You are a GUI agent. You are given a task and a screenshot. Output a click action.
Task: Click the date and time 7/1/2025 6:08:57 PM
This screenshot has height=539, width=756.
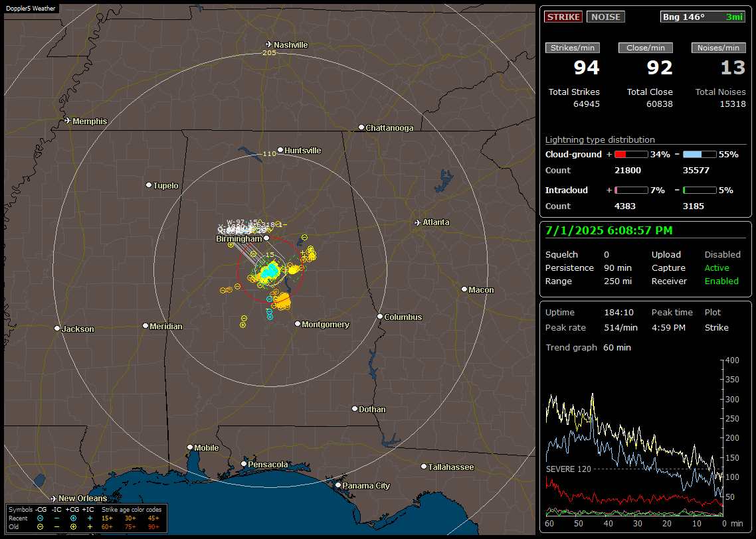coord(609,230)
